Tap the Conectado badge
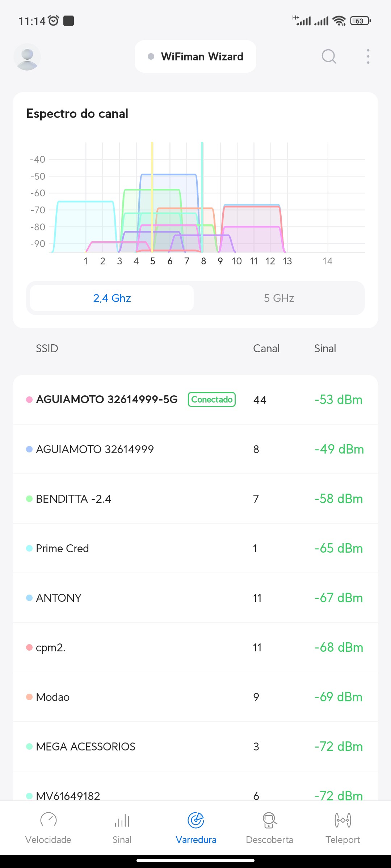391x868 pixels. pos(212,400)
